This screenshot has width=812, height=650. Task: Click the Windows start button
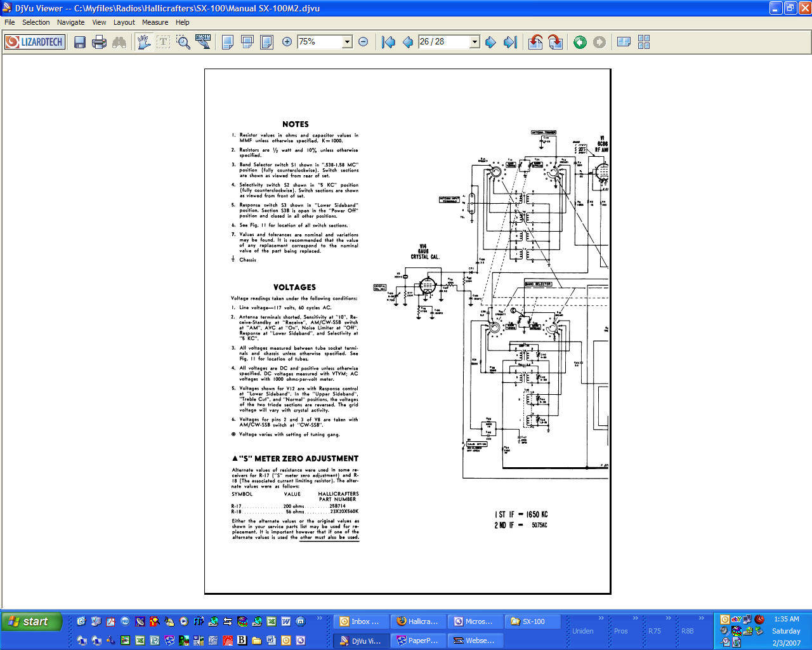[x=32, y=621]
